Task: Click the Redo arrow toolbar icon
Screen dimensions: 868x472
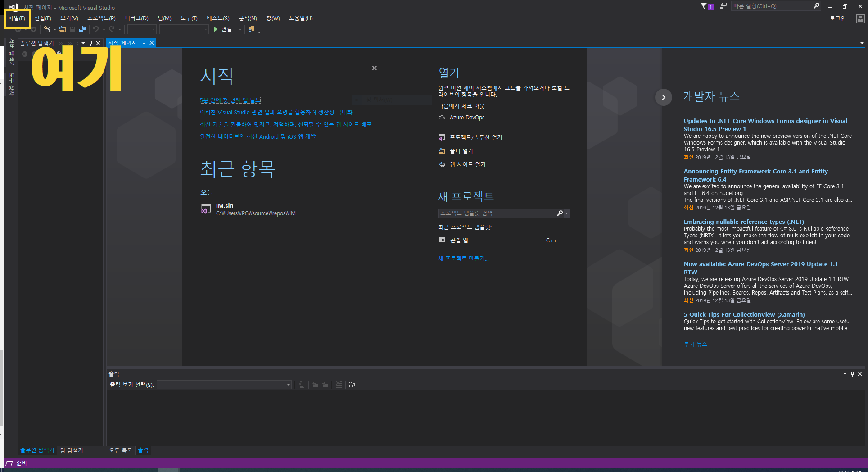Action: (112, 29)
